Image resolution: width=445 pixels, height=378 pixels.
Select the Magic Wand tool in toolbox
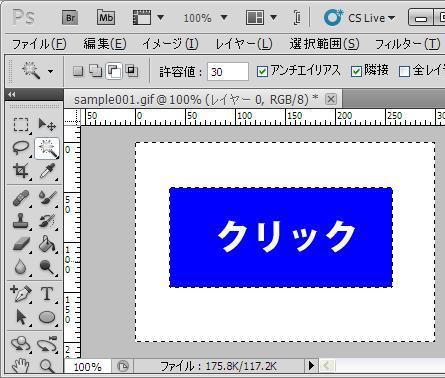[47, 148]
